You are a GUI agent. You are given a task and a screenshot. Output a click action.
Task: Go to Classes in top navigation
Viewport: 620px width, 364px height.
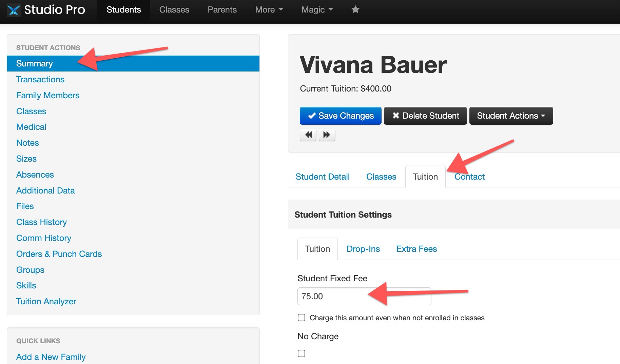click(x=174, y=9)
